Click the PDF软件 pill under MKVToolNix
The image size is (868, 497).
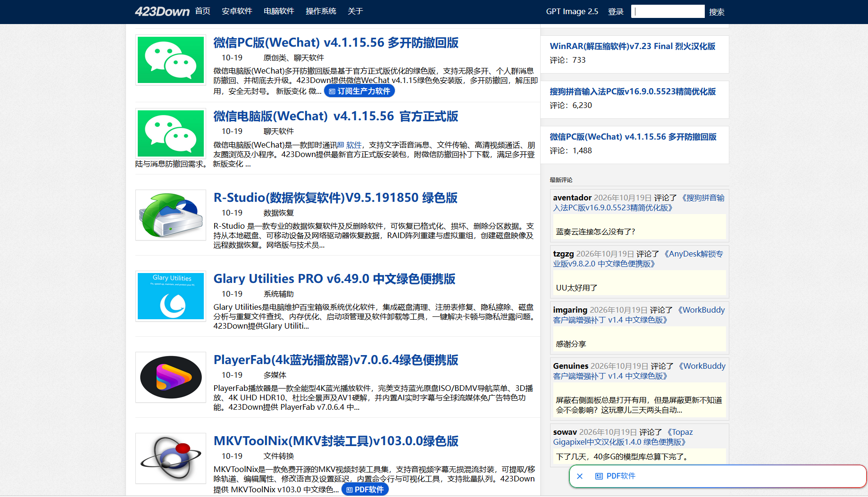[365, 489]
